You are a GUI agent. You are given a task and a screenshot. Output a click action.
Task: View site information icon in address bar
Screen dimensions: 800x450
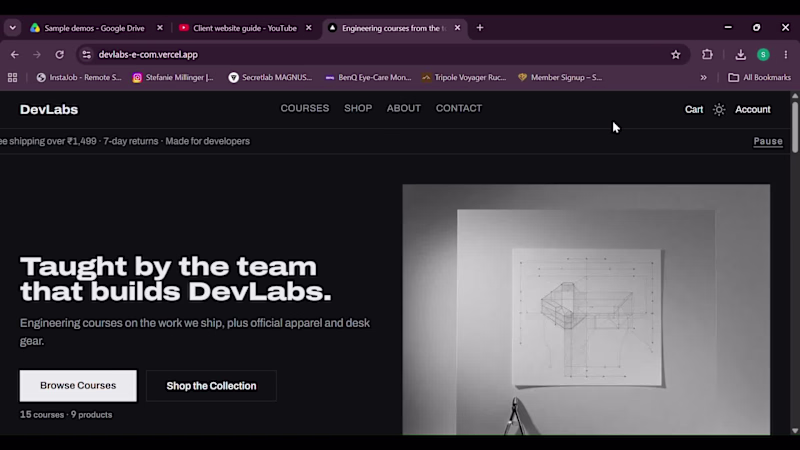87,55
